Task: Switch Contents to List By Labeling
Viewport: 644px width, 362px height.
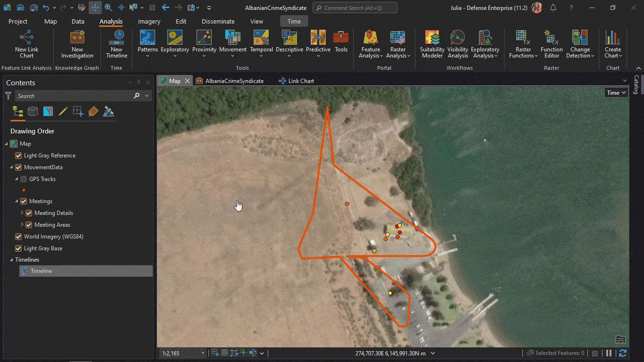Action: pyautogui.click(x=93, y=112)
